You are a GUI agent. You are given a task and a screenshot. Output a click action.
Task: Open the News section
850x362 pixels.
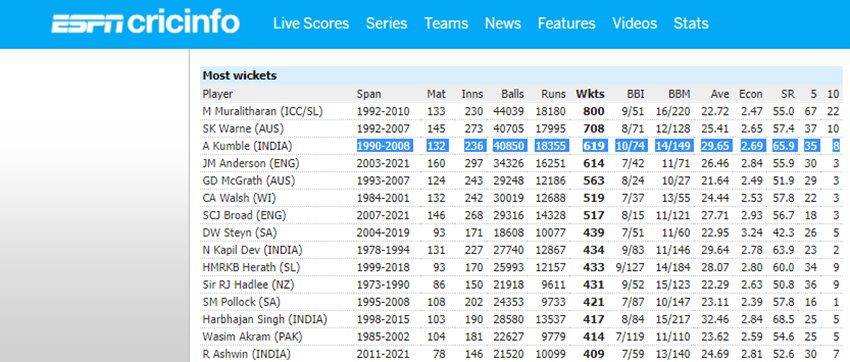point(503,23)
